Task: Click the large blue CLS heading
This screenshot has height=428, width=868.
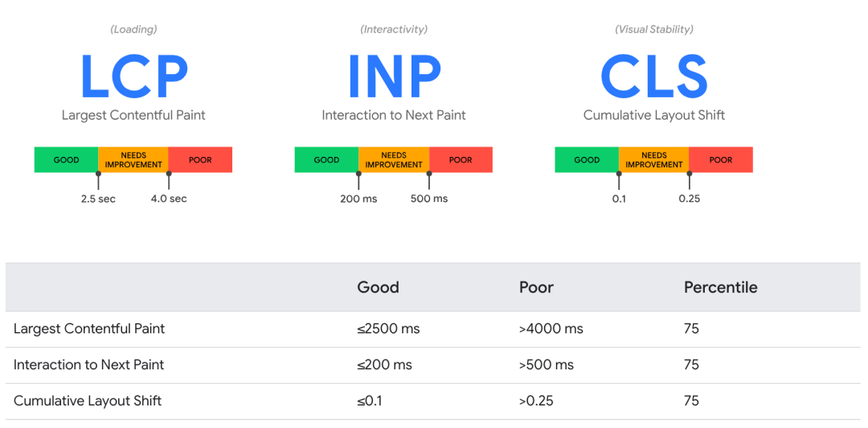Action: pos(654,77)
